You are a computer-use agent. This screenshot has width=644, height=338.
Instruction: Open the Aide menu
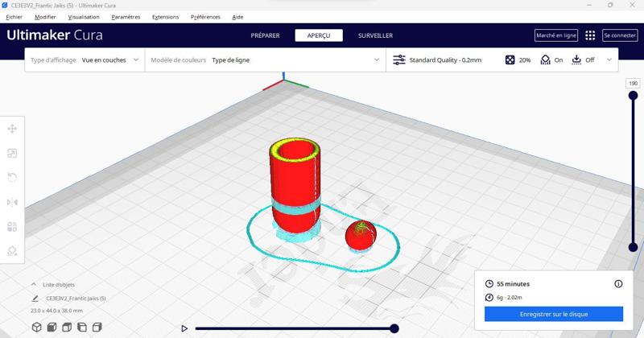click(x=237, y=17)
